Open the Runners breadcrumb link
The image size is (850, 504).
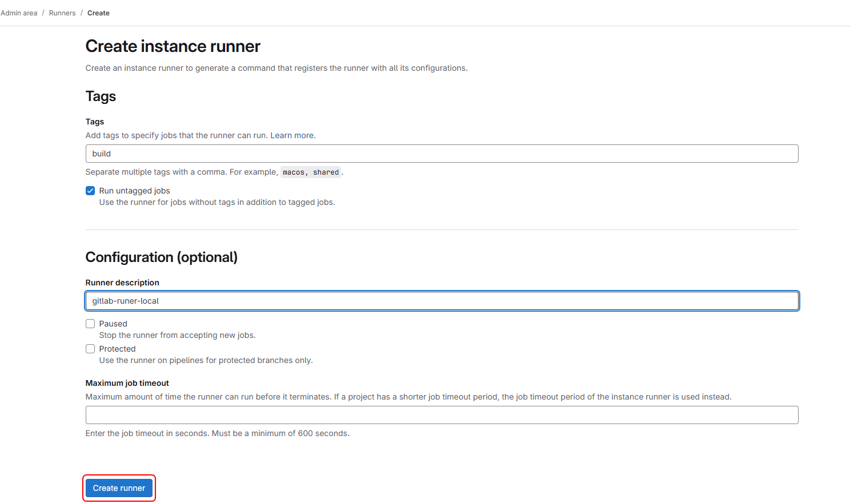click(x=62, y=13)
